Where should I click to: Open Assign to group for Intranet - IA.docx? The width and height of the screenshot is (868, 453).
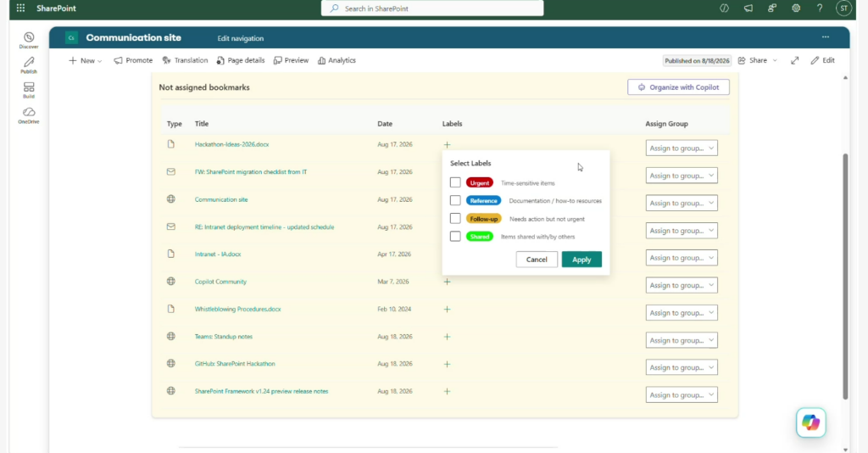(x=682, y=258)
